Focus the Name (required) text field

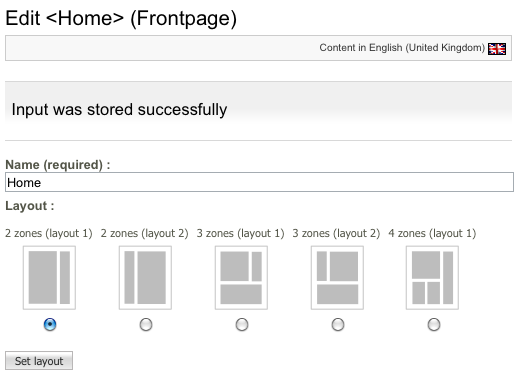[259, 182]
